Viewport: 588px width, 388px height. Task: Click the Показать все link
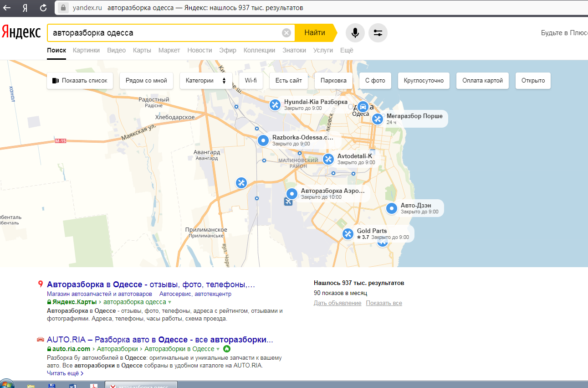coord(384,303)
